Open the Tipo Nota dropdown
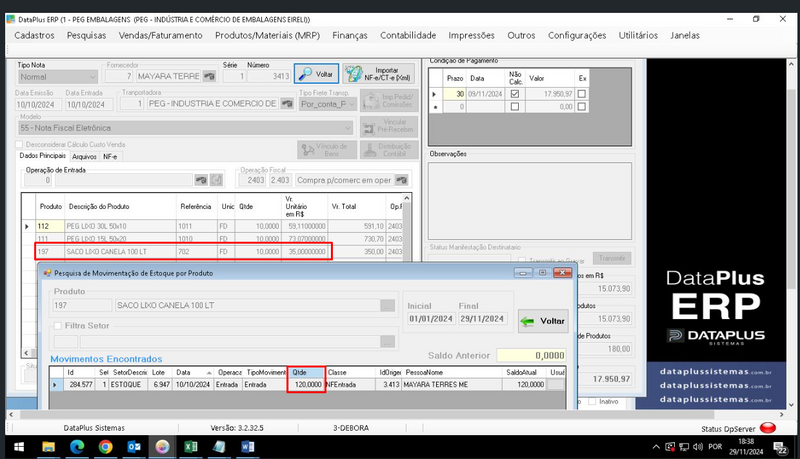800x459 pixels. (92, 77)
